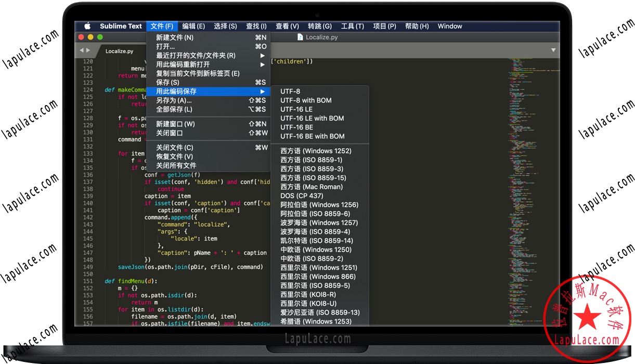The width and height of the screenshot is (635, 364).
Task: Select UTF-16 LE with BOM encoding
Action: [x=312, y=118]
